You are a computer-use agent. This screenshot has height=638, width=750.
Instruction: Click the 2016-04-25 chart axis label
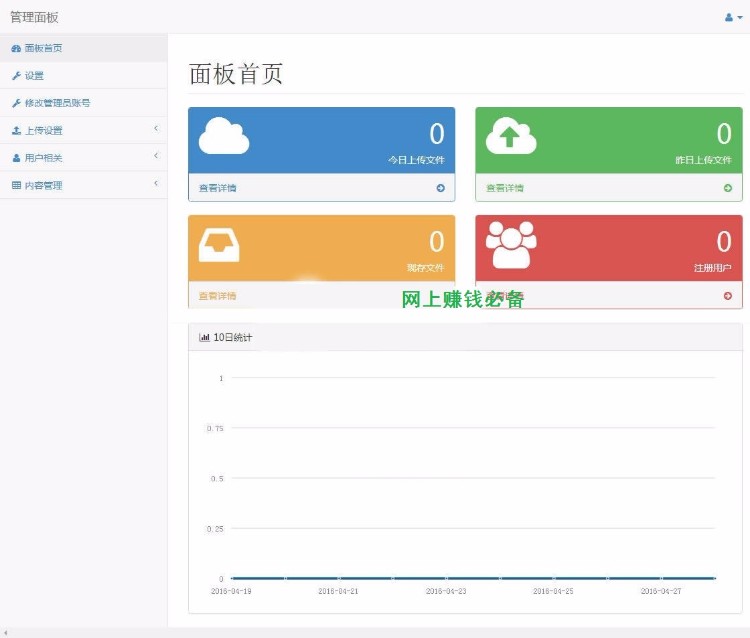pos(553,591)
